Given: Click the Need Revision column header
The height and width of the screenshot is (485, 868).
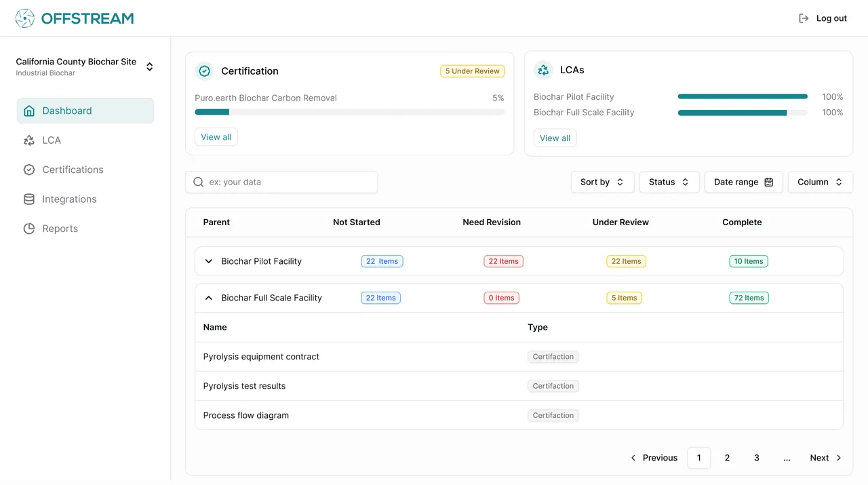Looking at the screenshot, I should click(x=492, y=222).
